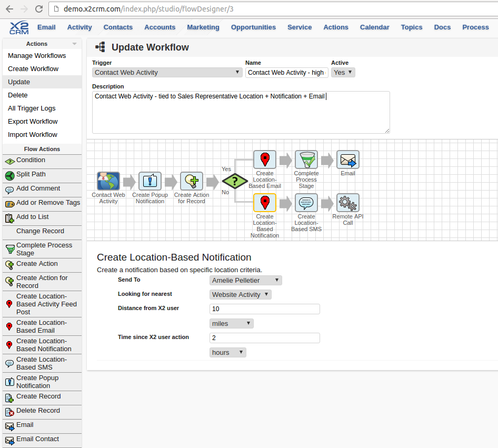Click the Contact Web Activity trigger node
This screenshot has height=448, width=498.
(108, 181)
